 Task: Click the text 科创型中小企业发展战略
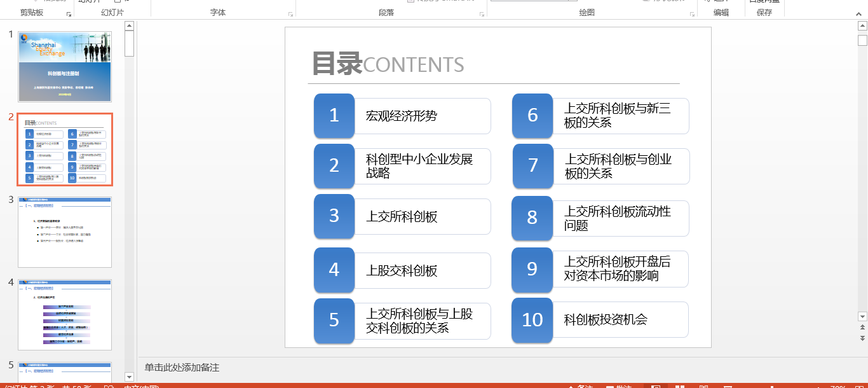[419, 166]
